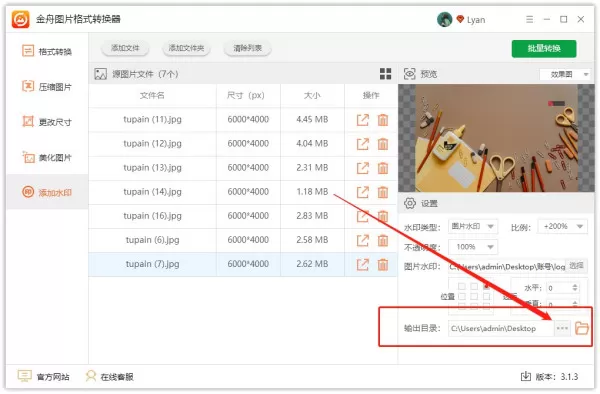Select file row tupain (11).jpg
The width and height of the screenshot is (600, 394).
click(243, 120)
